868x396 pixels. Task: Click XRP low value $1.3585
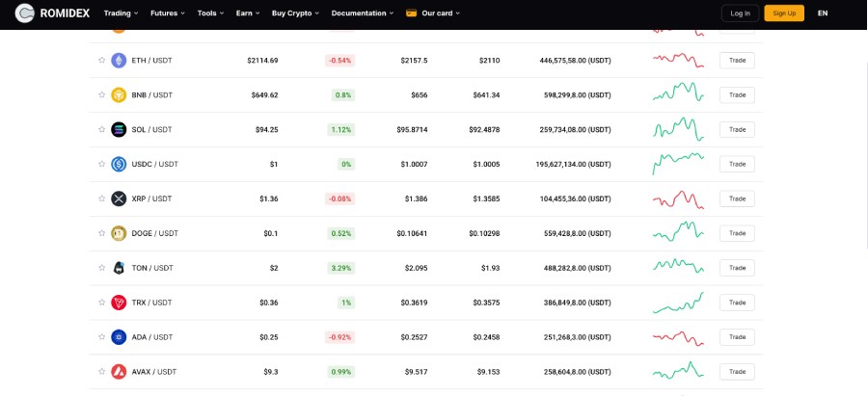(x=486, y=198)
